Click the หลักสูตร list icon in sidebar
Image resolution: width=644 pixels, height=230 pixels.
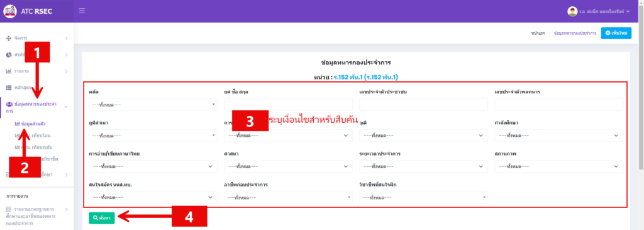9,88
